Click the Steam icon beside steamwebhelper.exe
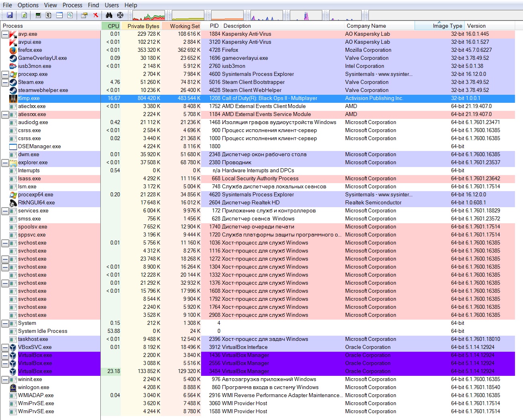Screen dimensions: 523x420 pos(13,90)
